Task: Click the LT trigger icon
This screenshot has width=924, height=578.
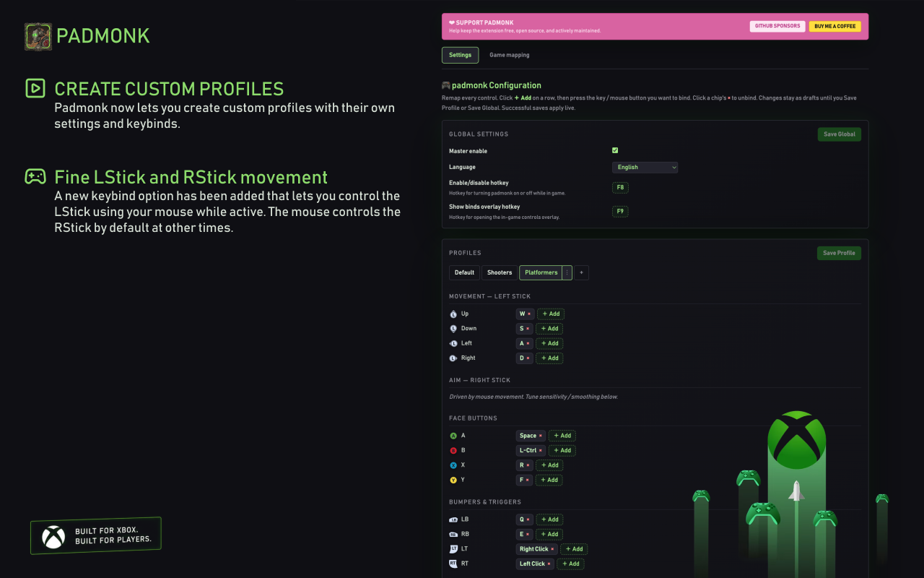Action: (x=453, y=549)
